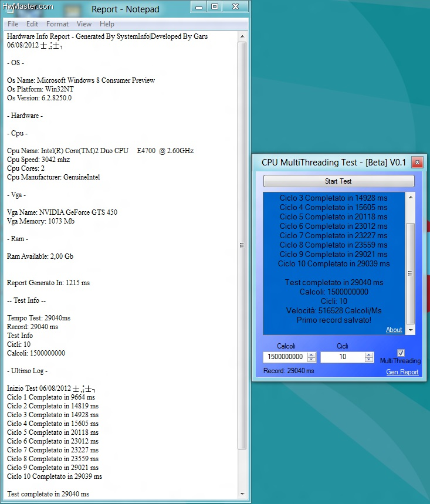Click the Calcoli value input field
This screenshot has height=504, width=430.
pyautogui.click(x=285, y=357)
